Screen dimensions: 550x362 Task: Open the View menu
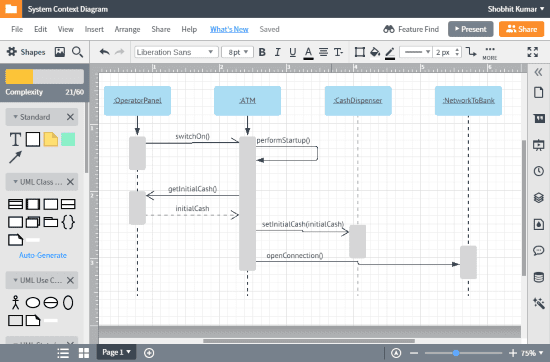click(66, 29)
